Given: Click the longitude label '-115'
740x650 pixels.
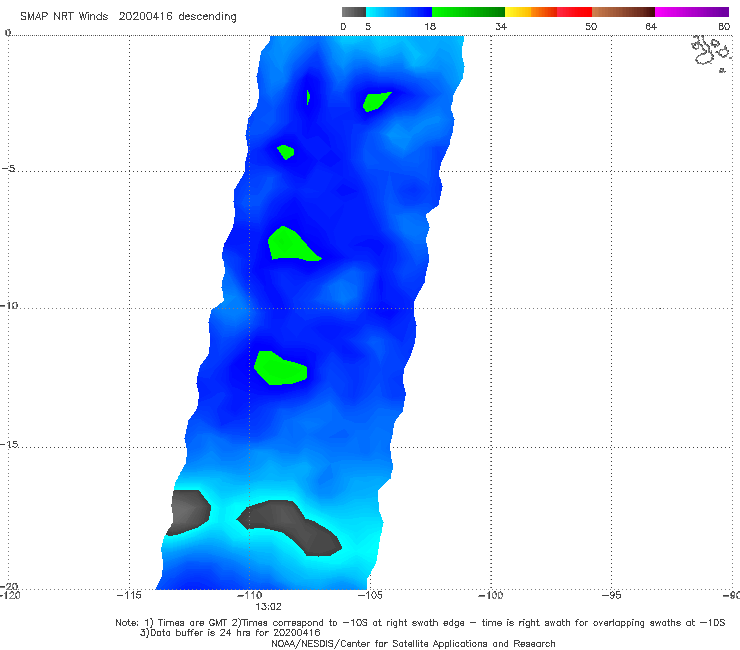Looking at the screenshot, I should tap(129, 595).
